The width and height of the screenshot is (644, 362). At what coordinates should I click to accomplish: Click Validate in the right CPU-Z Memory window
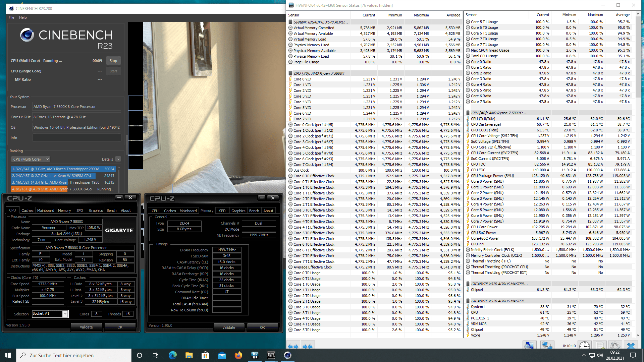tap(229, 327)
